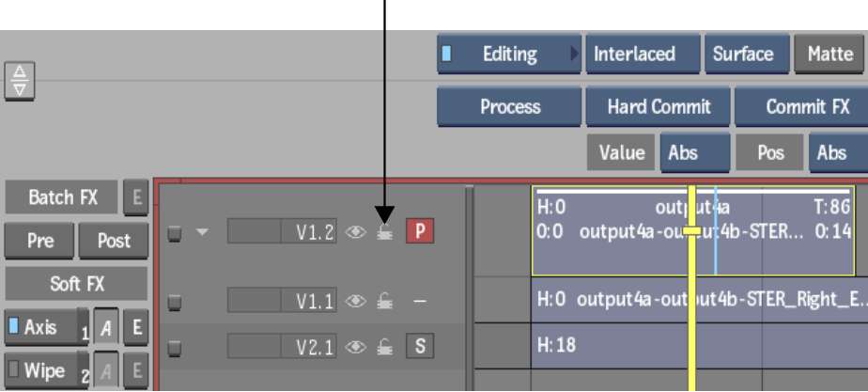Viewport: 868px width, 392px height.
Task: Hide track V1.2 using its eye icon
Action: click(x=355, y=232)
